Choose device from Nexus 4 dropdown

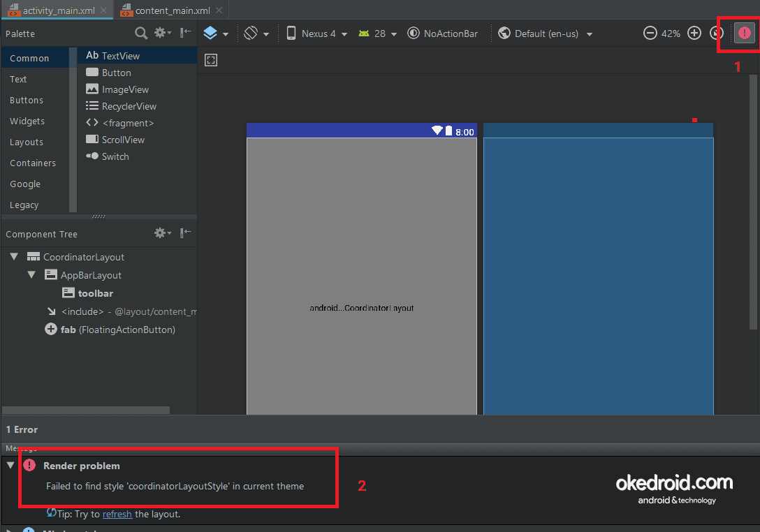click(317, 34)
